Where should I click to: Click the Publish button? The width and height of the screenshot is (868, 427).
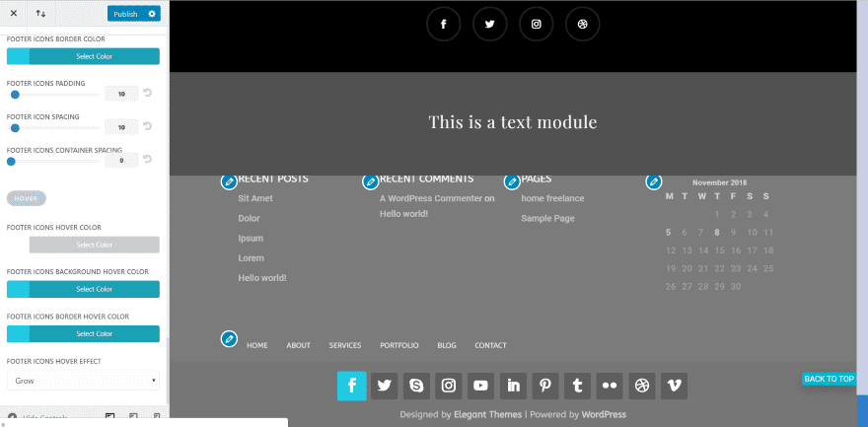[125, 14]
